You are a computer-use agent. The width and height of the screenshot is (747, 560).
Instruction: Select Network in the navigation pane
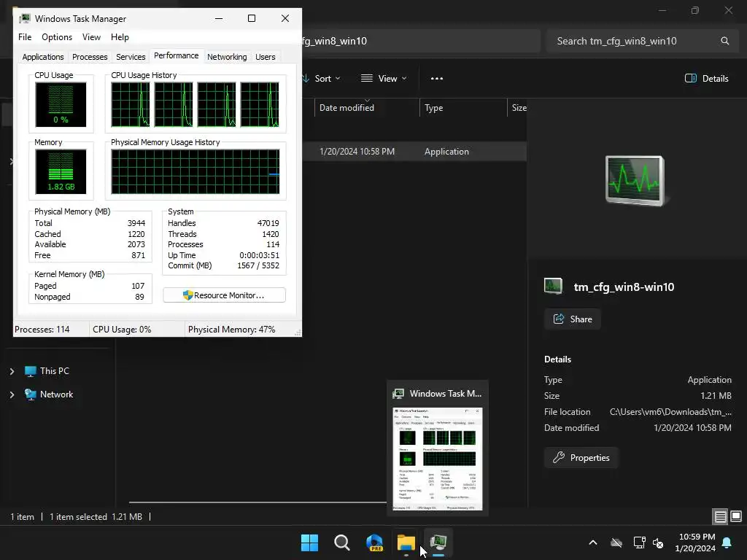click(x=49, y=394)
